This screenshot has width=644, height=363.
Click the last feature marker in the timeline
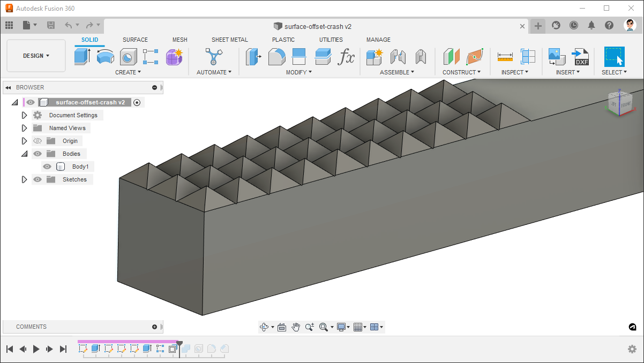(x=173, y=349)
